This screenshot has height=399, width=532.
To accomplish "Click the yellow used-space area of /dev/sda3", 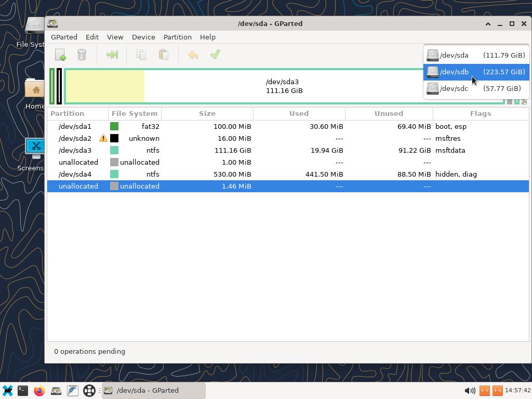I will pos(105,86).
